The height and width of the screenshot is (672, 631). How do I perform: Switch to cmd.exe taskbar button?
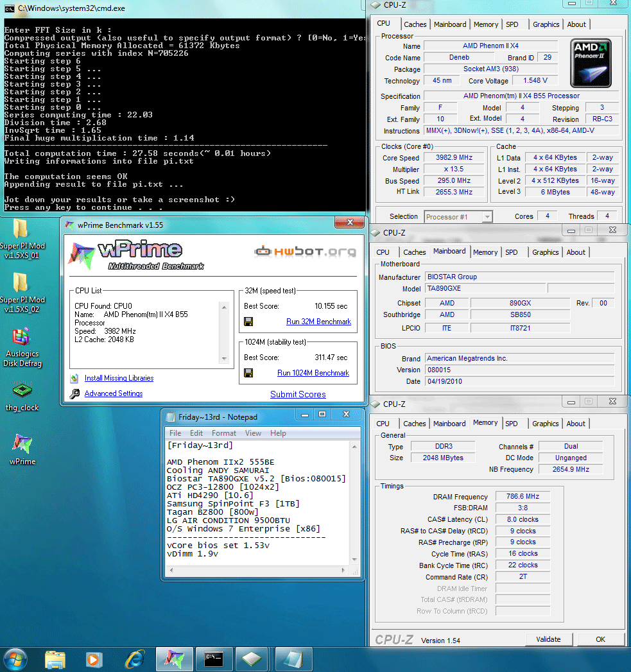pos(214,659)
